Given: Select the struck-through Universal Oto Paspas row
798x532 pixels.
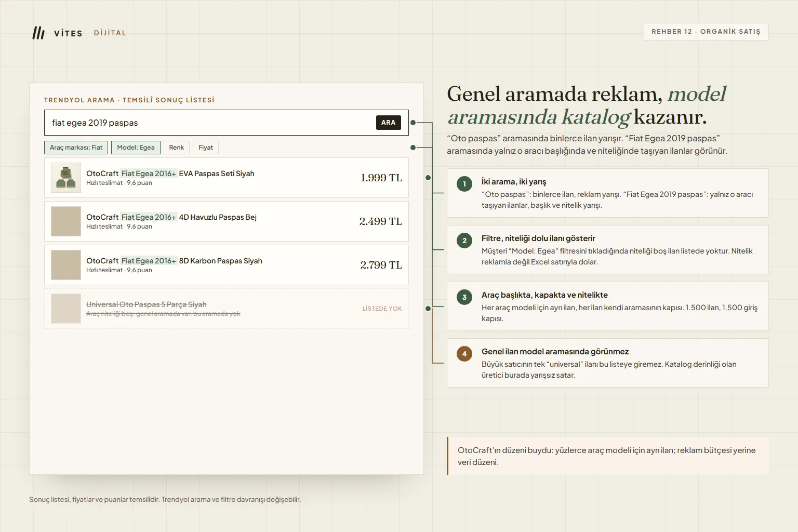Looking at the screenshot, I should (227, 309).
